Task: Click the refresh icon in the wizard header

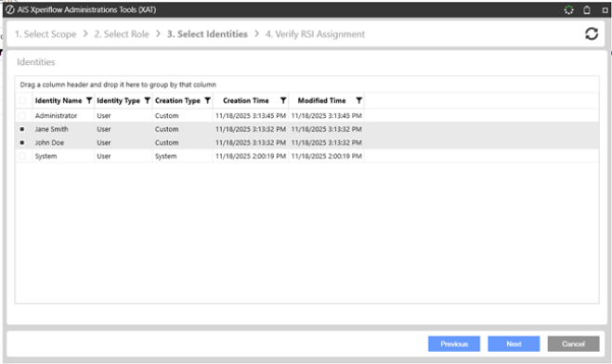Action: pyautogui.click(x=592, y=34)
